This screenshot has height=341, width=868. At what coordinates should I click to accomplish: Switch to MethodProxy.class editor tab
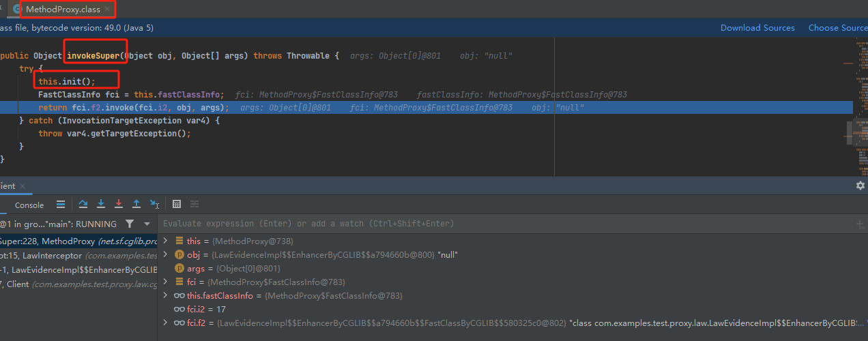click(63, 10)
